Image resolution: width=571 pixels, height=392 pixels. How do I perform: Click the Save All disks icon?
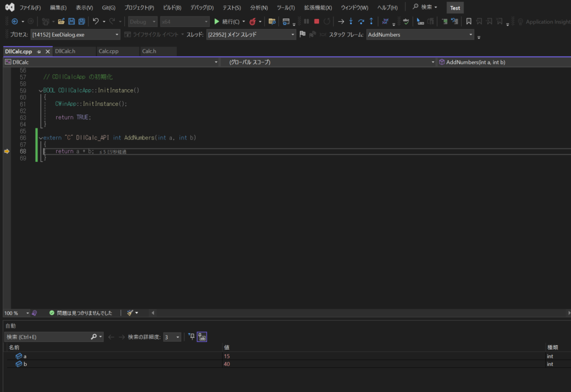(x=81, y=21)
